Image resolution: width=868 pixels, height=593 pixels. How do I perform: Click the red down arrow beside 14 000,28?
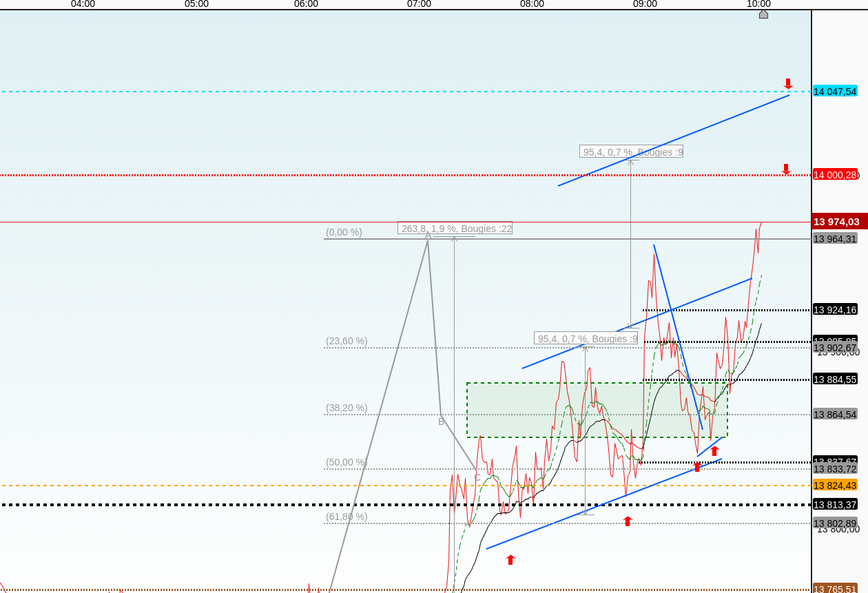pos(786,169)
